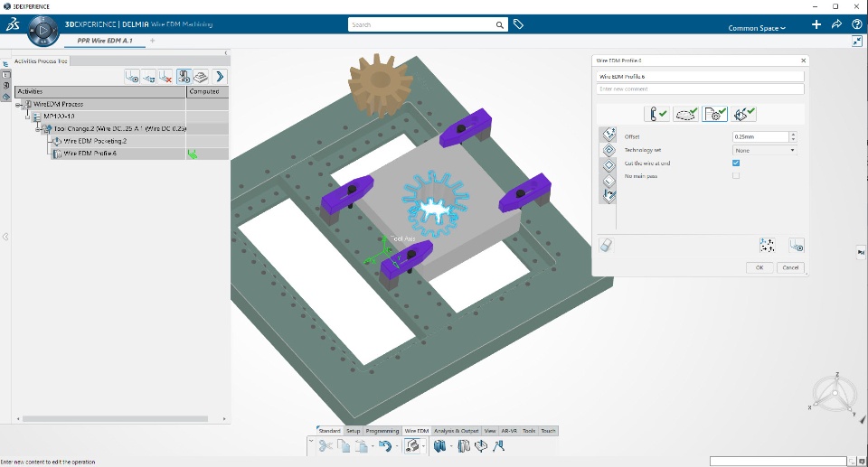
Task: Select the first strategy sub-tab icon in dialog
Action: click(x=609, y=135)
